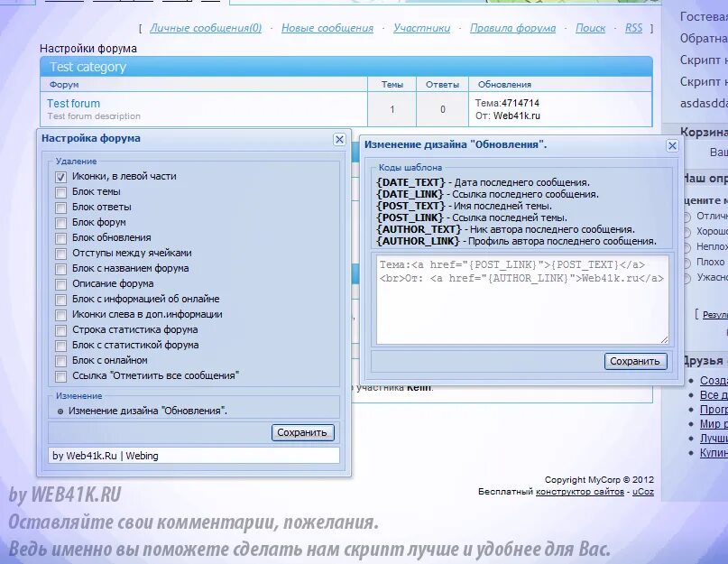
Task: Click the "Обновления" column header
Action: coord(504,85)
